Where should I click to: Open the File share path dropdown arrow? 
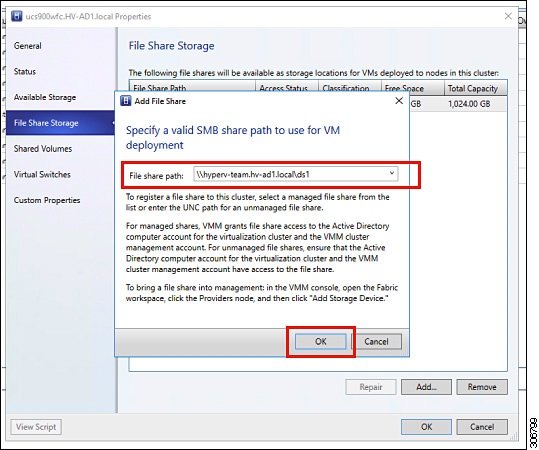pos(392,174)
